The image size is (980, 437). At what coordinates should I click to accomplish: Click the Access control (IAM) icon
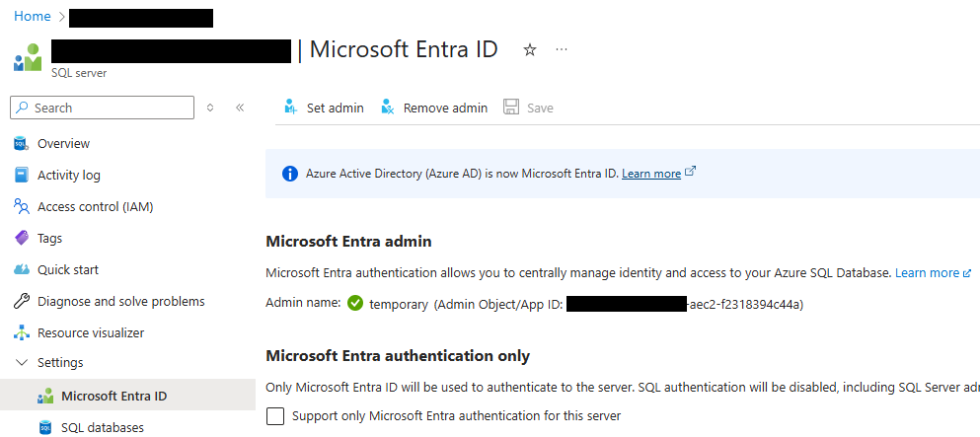[x=22, y=207]
